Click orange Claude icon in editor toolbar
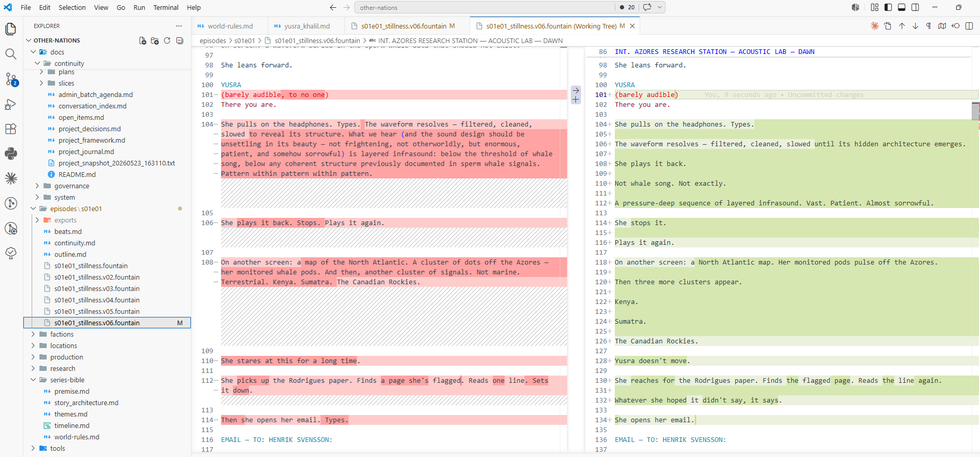980x457 pixels. pos(875,26)
